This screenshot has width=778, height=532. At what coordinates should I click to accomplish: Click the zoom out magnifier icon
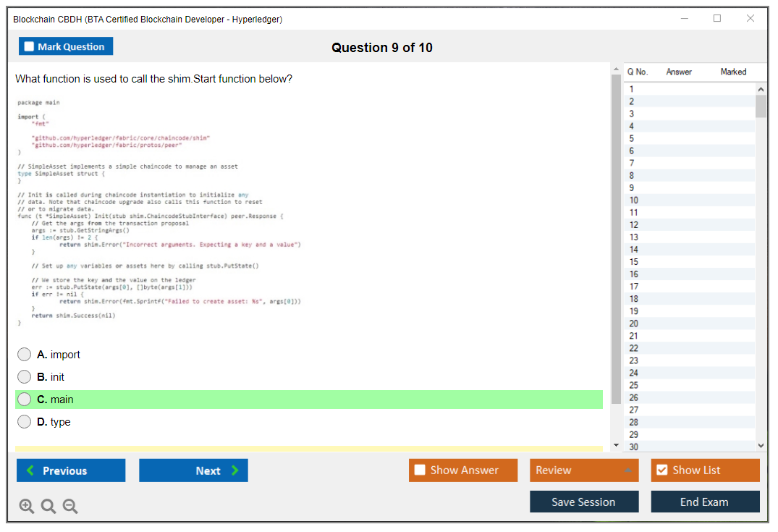70,507
